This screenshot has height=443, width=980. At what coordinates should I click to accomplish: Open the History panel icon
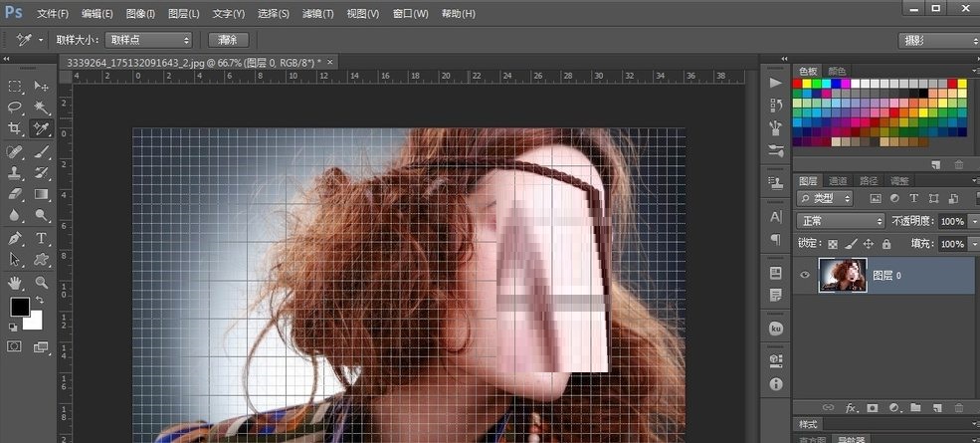click(x=776, y=105)
